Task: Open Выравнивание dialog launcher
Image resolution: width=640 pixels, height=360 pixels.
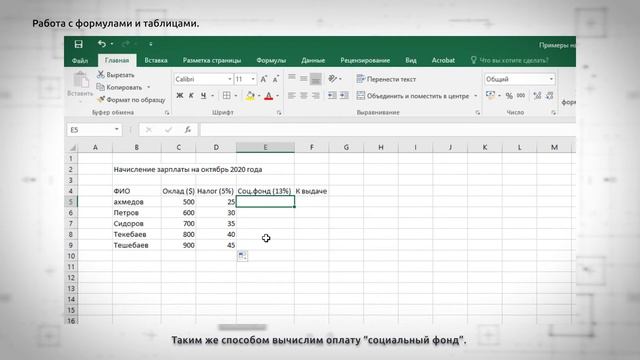Action: tap(478, 113)
